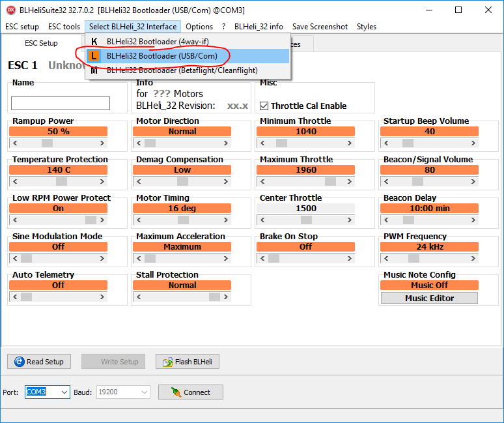Image resolution: width=504 pixels, height=423 pixels.
Task: Switch Auto Telemetry with right arrow
Action: [102, 297]
